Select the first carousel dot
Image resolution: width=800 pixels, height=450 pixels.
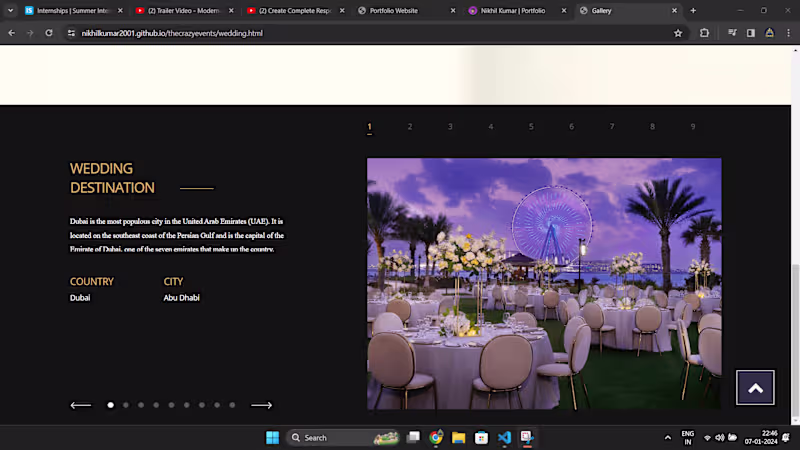pyautogui.click(x=111, y=405)
